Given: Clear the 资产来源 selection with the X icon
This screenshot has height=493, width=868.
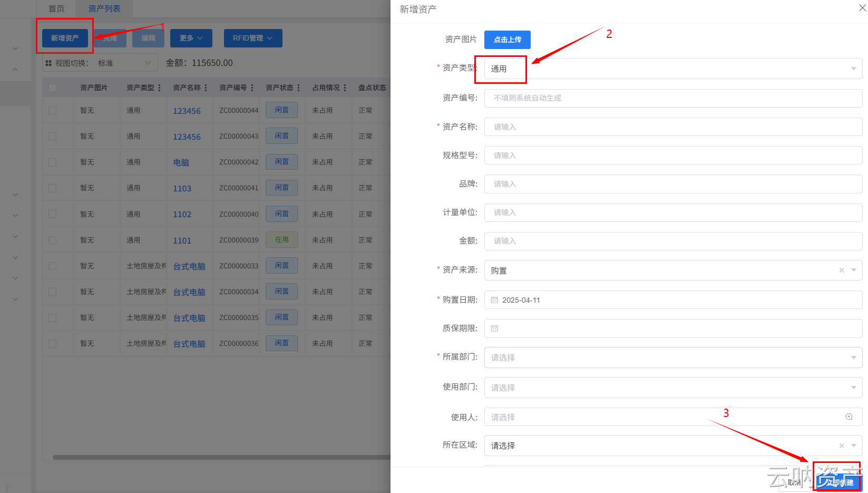Looking at the screenshot, I should pyautogui.click(x=842, y=270).
